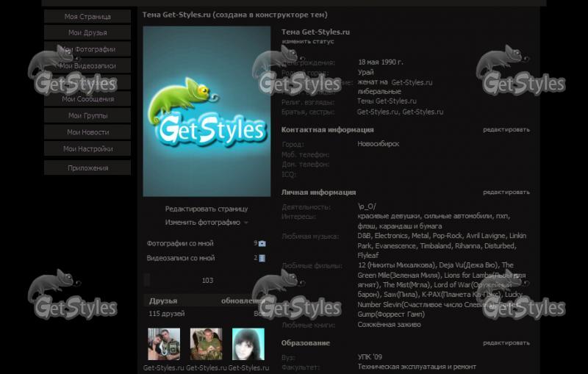Viewport: 588px width, 374px height.
Task: Click изменить статус under the profile name
Action: [x=308, y=42]
